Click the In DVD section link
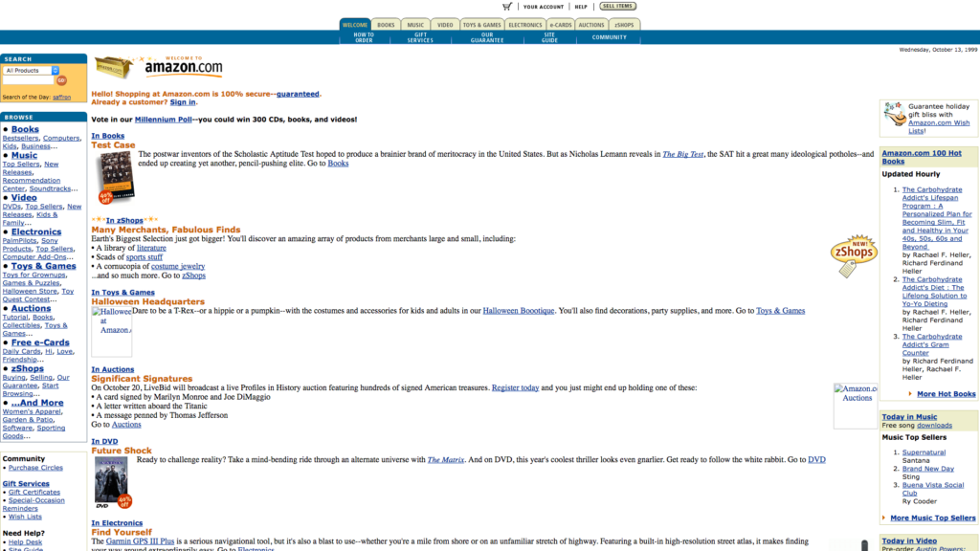Image resolution: width=980 pixels, height=551 pixels. [x=104, y=442]
